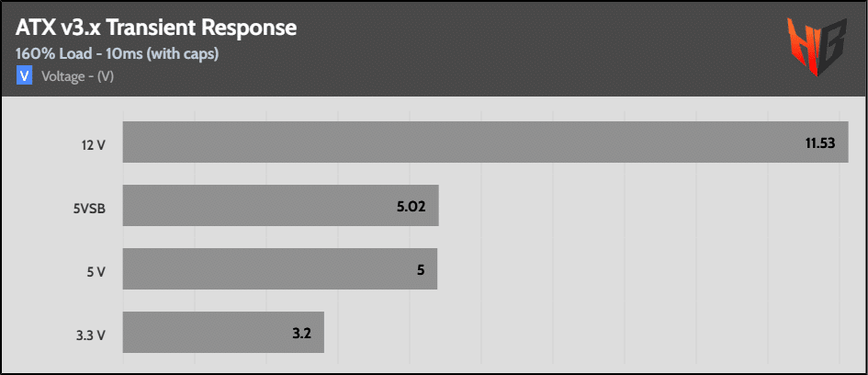Select the 5 V bar
Viewport: 868px width, 375px height.
coord(280,268)
